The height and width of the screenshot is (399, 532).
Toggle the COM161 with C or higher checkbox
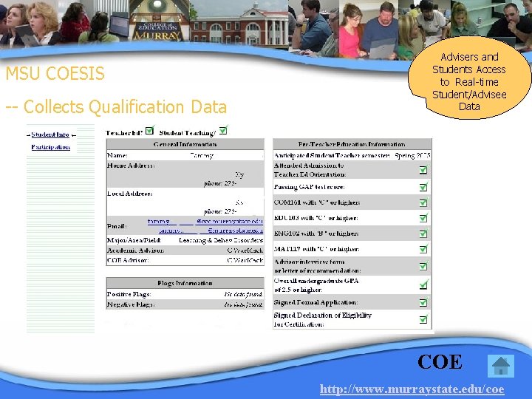(423, 202)
